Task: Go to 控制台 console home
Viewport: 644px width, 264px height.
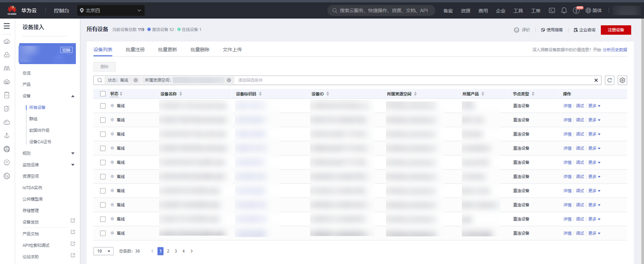Action: click(62, 10)
